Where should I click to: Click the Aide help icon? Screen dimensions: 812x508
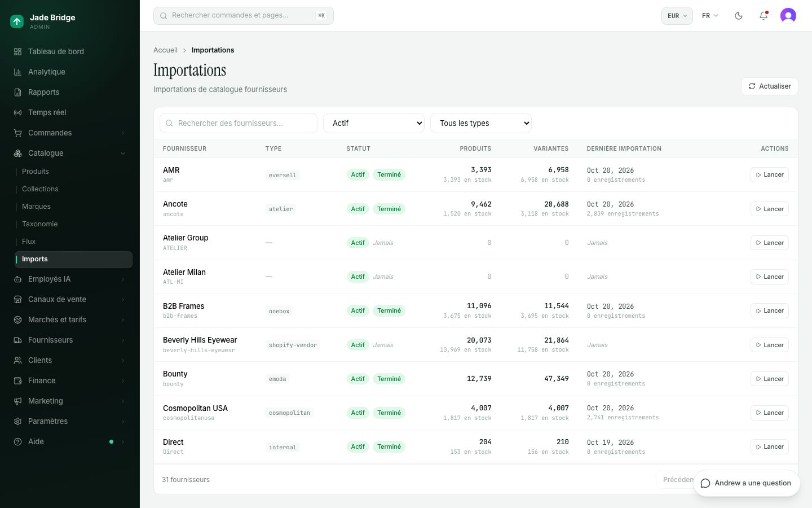pos(17,441)
